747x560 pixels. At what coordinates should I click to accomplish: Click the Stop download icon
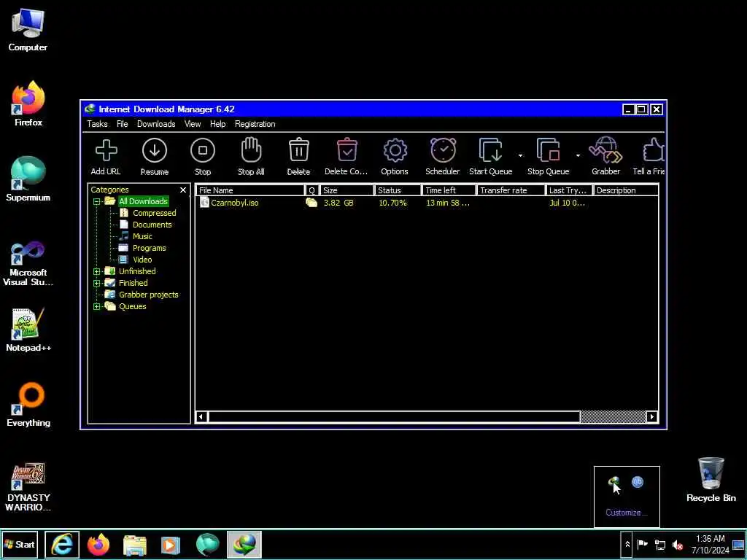[203, 157]
